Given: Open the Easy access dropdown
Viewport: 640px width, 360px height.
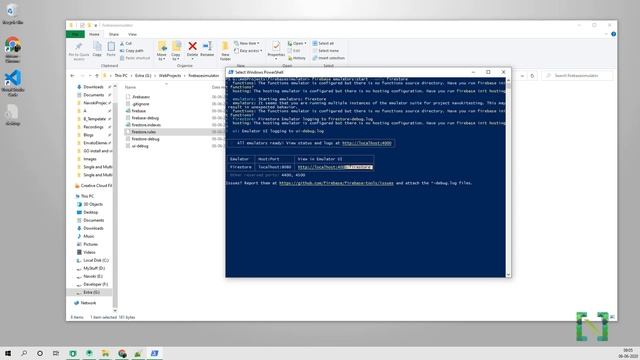Looking at the screenshot, I should (248, 51).
